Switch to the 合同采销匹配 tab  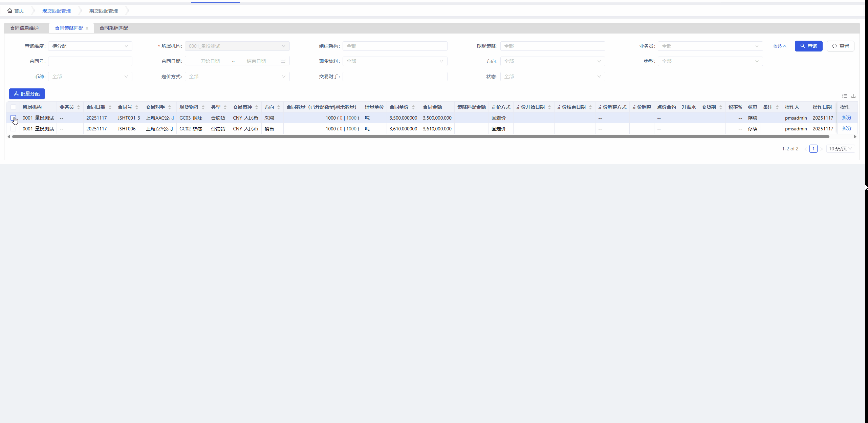click(x=114, y=28)
